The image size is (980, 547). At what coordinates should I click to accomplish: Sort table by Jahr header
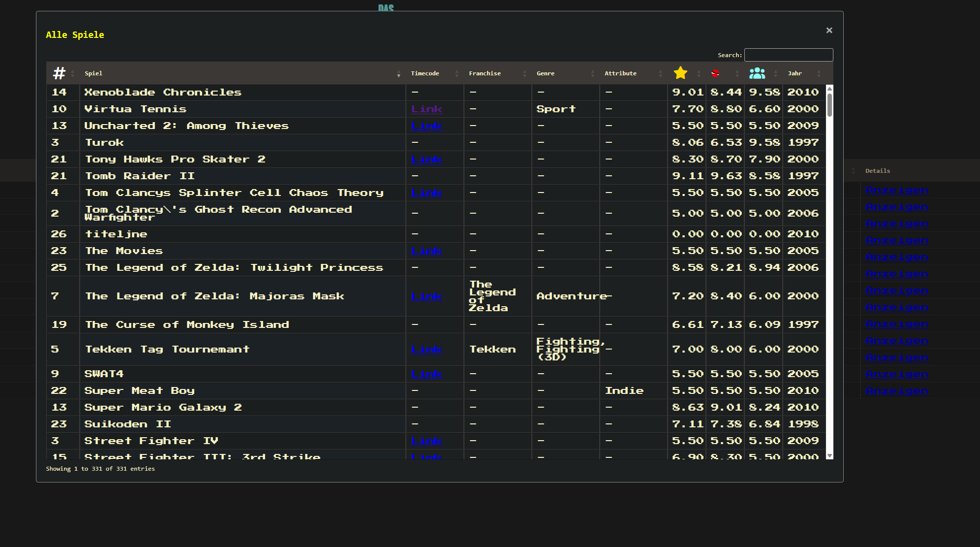click(x=795, y=73)
